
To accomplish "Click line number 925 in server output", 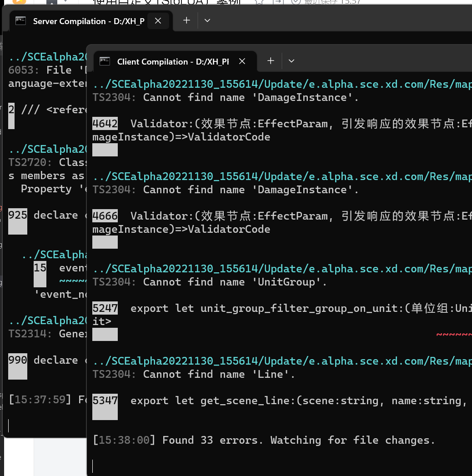I will (18, 215).
